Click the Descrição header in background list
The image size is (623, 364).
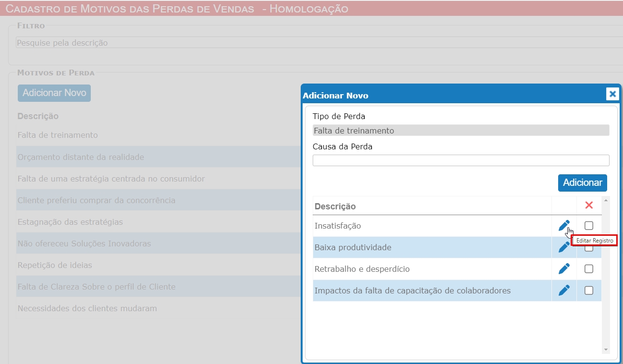(38, 116)
